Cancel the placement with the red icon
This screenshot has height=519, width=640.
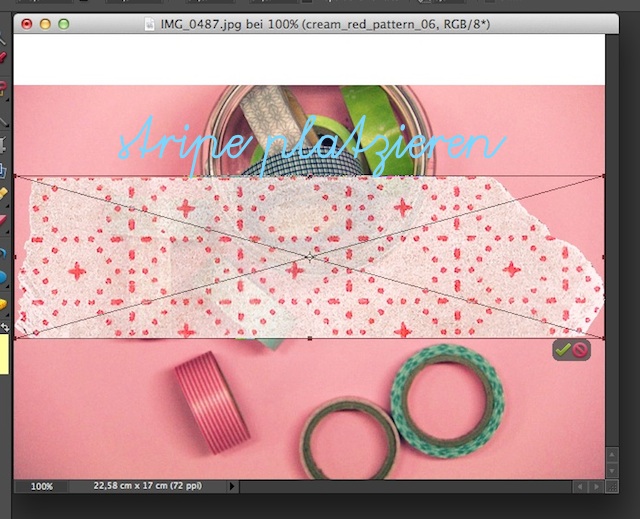580,350
